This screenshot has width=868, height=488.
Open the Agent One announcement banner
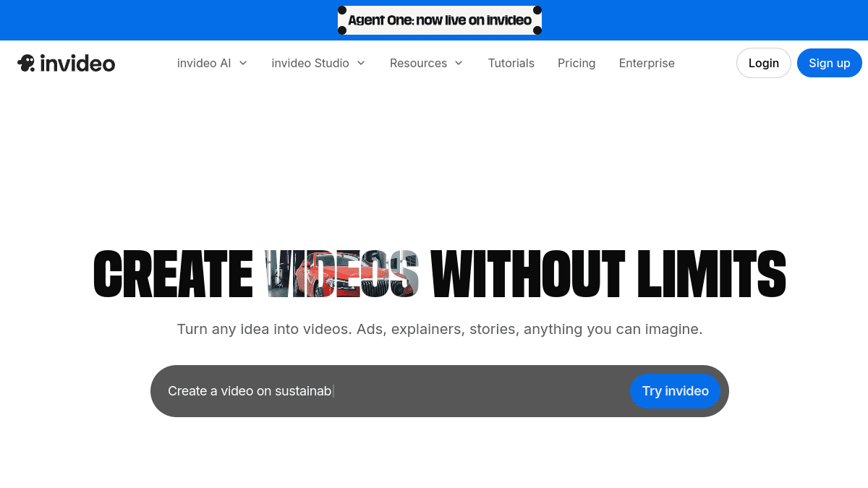coord(440,20)
